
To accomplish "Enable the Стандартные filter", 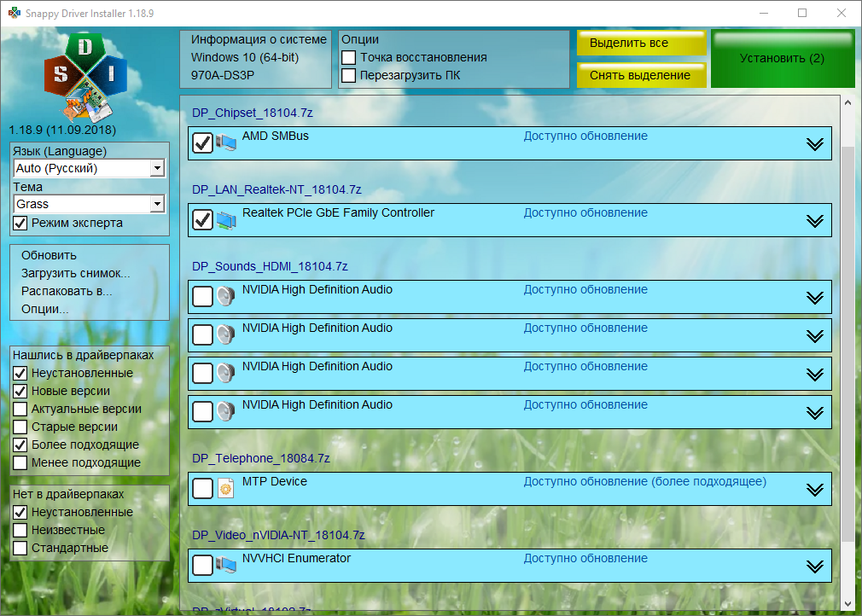I will pyautogui.click(x=20, y=548).
